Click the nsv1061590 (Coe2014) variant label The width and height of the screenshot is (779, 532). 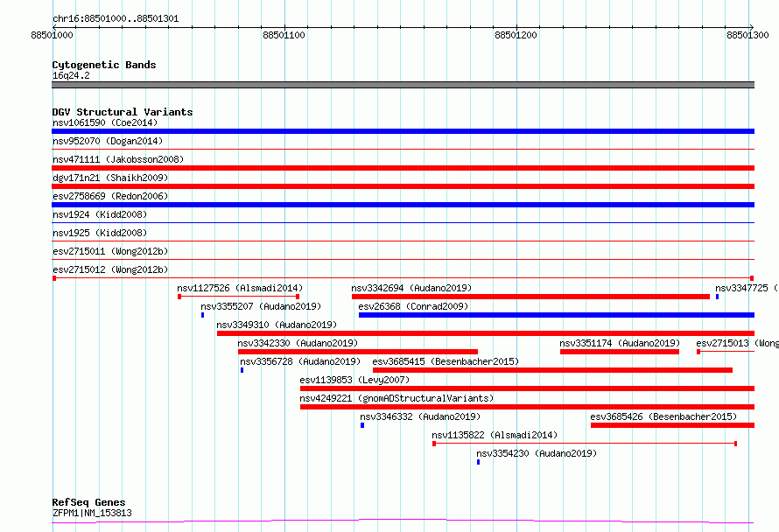[x=105, y=122]
